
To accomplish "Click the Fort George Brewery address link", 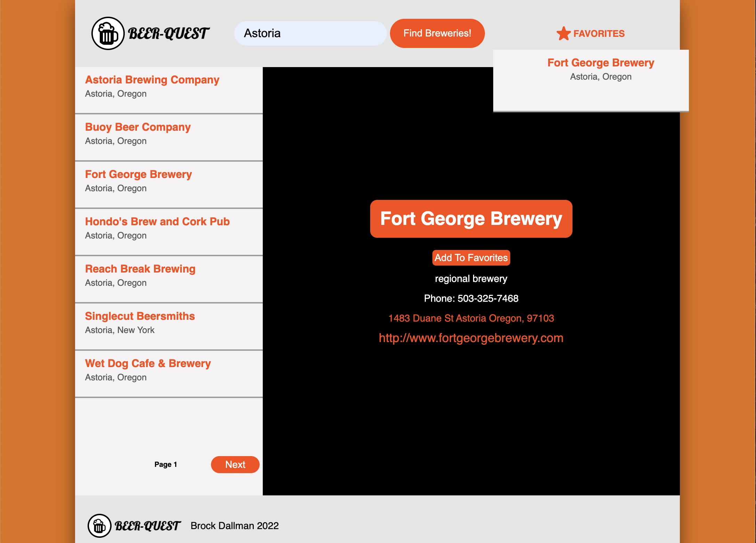I will (471, 318).
